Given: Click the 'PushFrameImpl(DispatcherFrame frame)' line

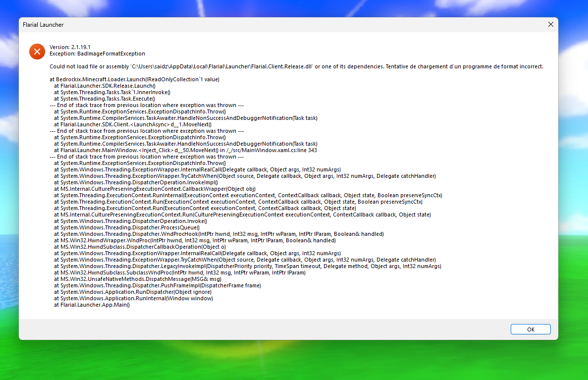Looking at the screenshot, I should (x=157, y=285).
